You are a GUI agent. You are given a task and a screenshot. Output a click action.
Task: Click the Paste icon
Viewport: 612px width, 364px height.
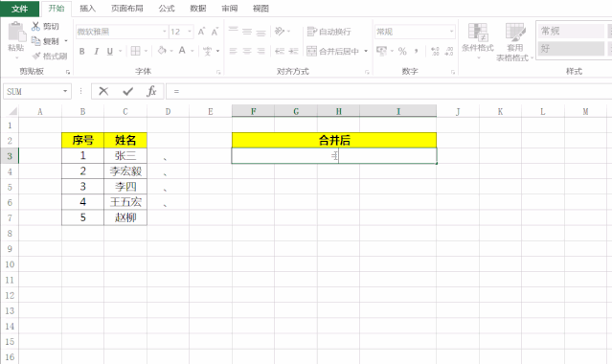click(x=16, y=32)
